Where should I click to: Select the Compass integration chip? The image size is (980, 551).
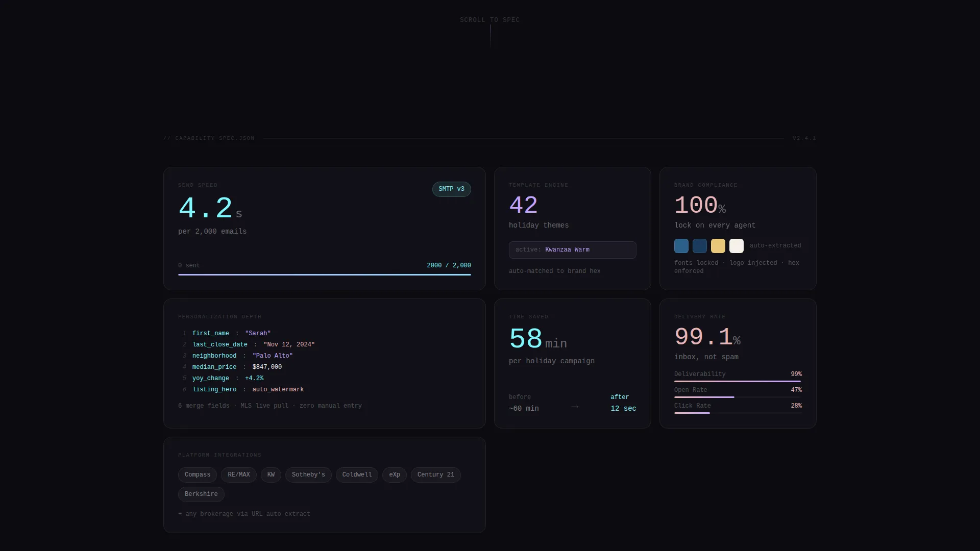[198, 475]
